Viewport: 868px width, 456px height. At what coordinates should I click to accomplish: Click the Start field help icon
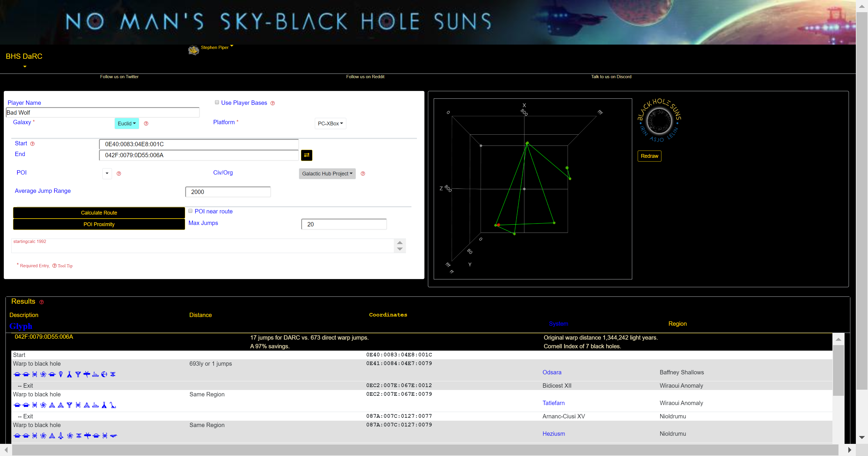click(x=32, y=144)
